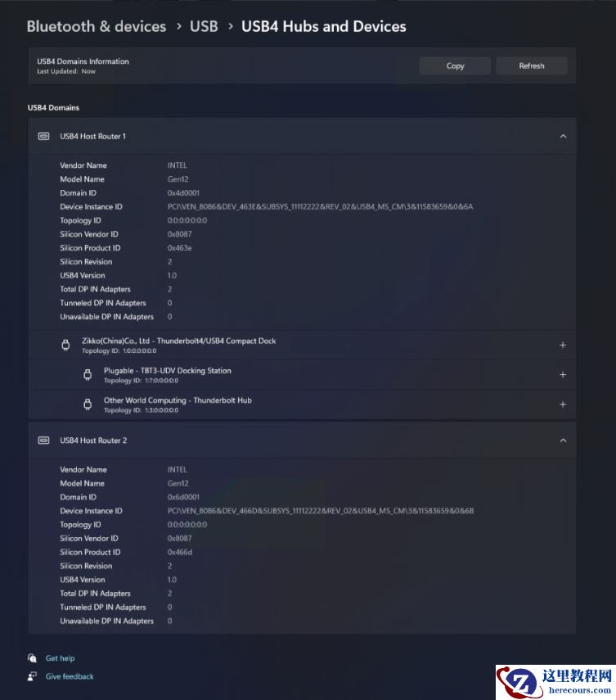Open the Get help link

(x=60, y=658)
